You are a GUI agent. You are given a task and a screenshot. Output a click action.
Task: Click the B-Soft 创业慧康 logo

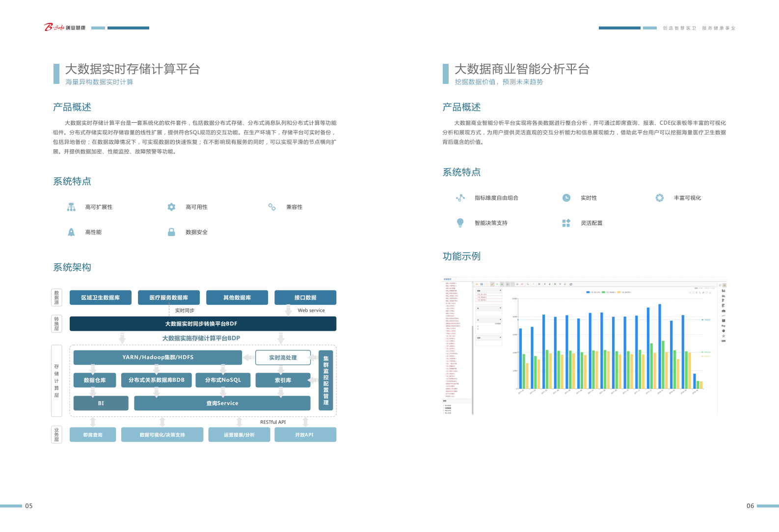pos(65,27)
